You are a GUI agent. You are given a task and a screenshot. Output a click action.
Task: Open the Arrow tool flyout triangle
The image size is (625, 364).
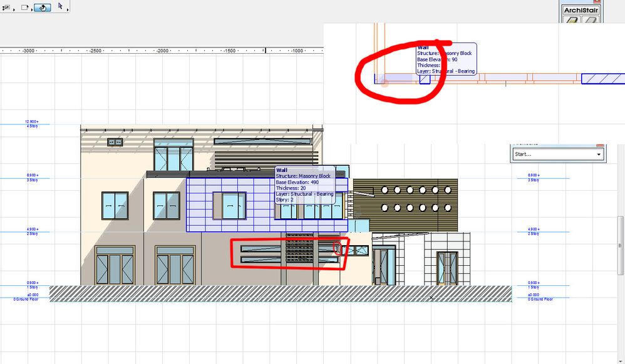point(68,9)
